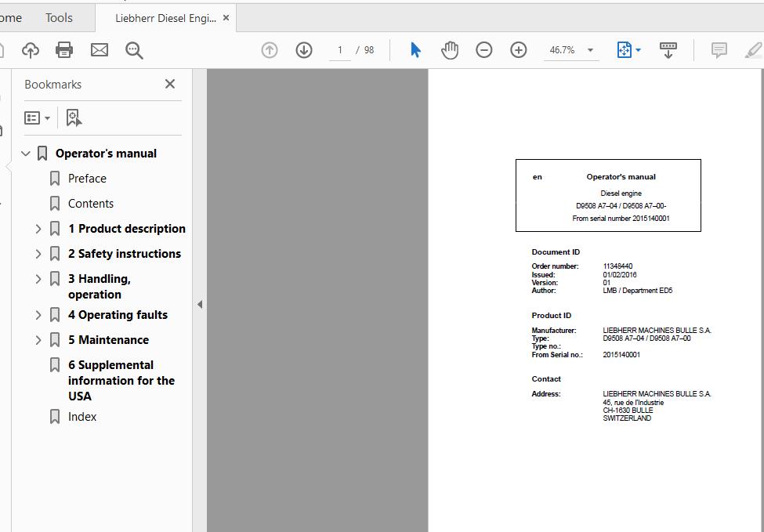Click the Document ID heading

click(556, 252)
